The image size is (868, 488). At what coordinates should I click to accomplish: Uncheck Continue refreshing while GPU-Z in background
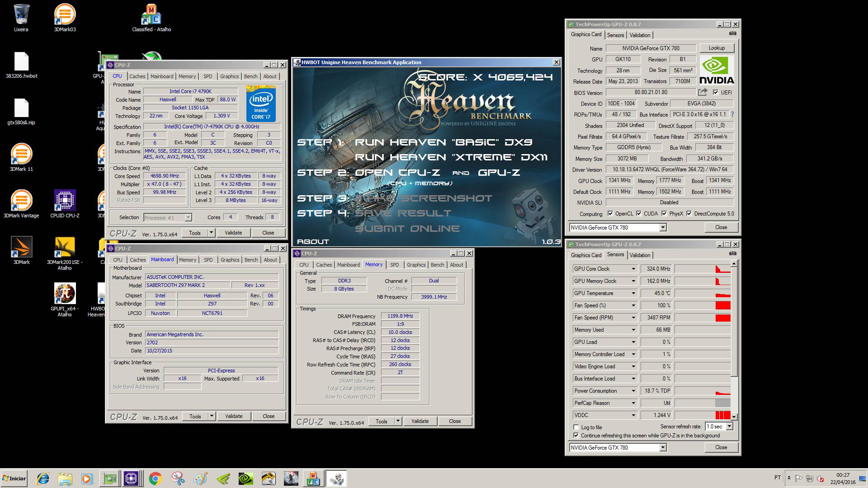(576, 436)
